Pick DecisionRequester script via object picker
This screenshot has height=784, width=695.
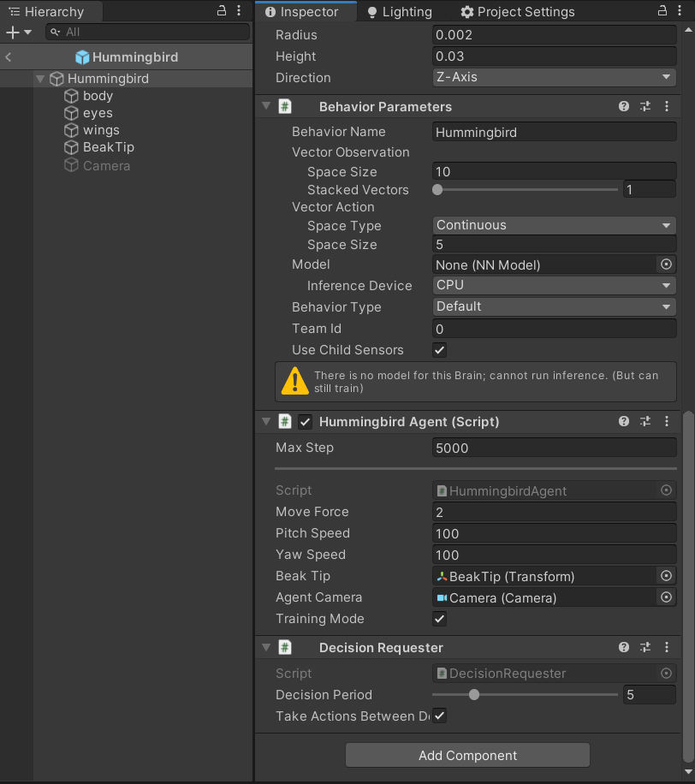[x=666, y=673]
